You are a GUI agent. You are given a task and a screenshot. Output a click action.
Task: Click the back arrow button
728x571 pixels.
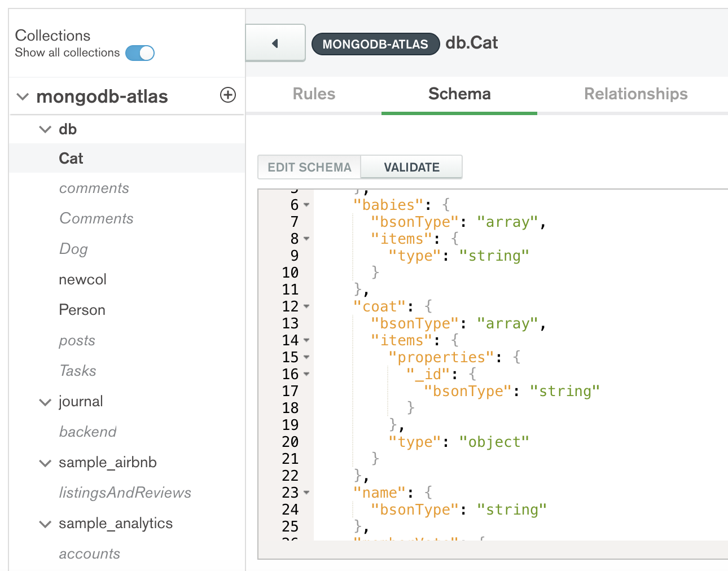(275, 43)
